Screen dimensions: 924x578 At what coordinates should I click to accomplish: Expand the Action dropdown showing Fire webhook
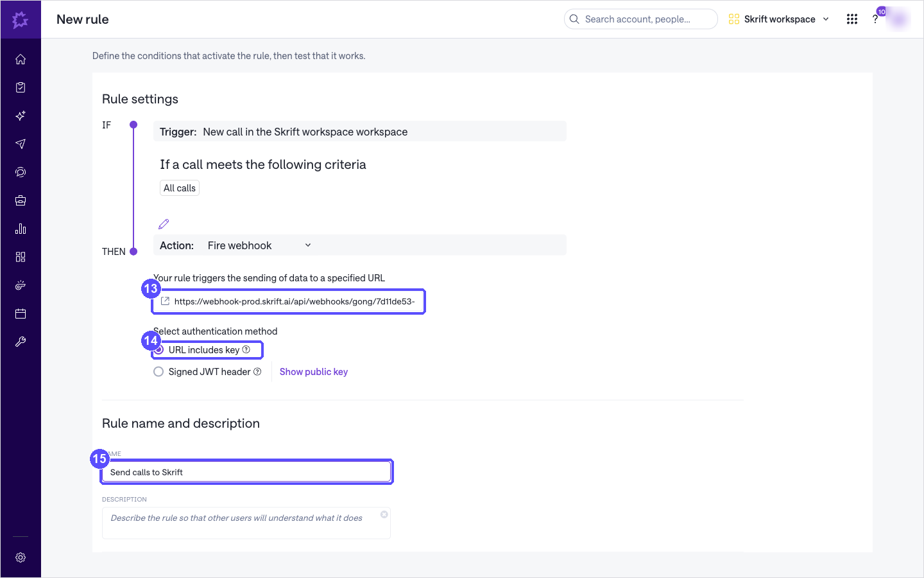259,245
